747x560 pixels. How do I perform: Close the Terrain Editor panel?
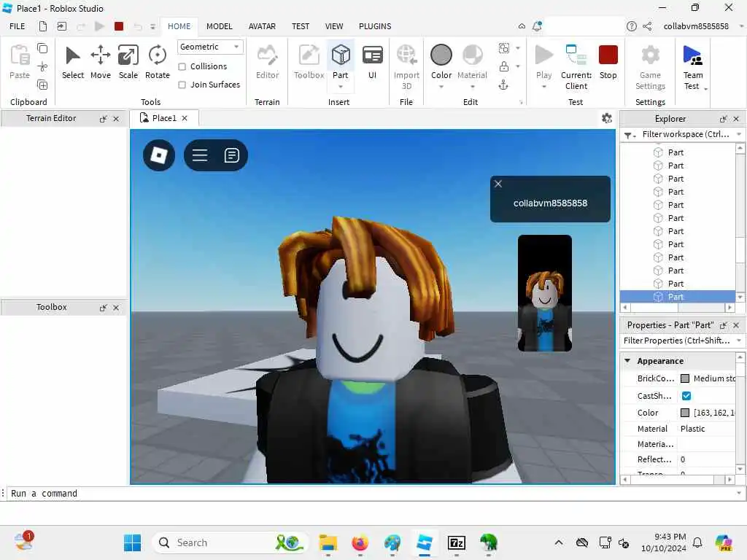[x=116, y=119]
